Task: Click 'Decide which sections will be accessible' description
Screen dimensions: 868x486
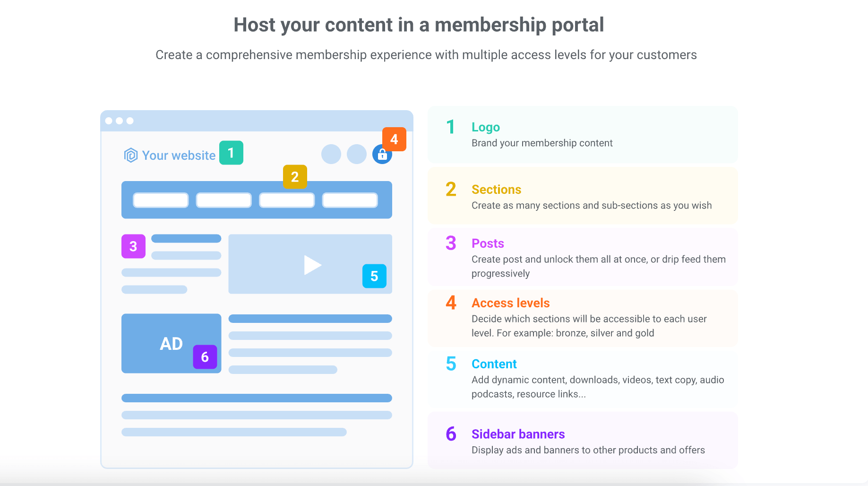Action: [x=589, y=326]
